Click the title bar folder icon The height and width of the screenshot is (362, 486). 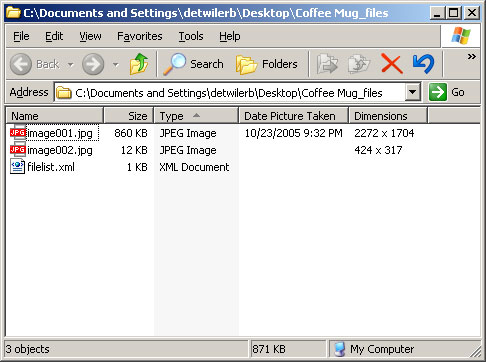(x=13, y=13)
